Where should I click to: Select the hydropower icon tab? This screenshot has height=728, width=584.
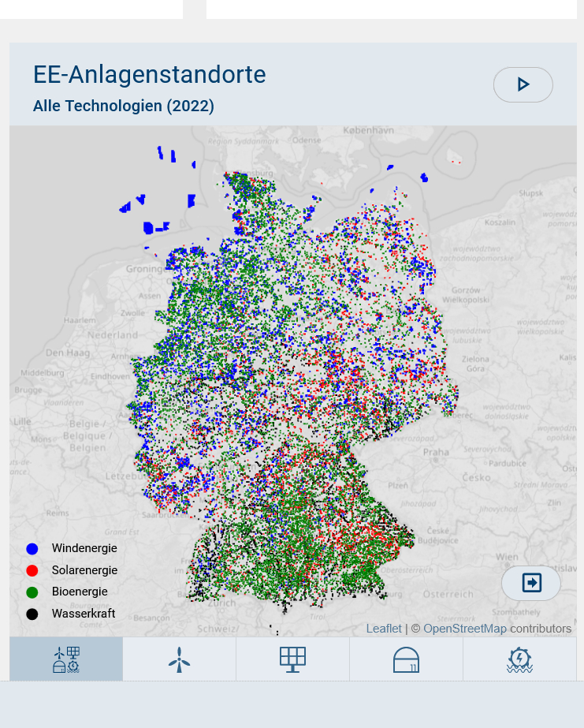pyautogui.click(x=519, y=659)
